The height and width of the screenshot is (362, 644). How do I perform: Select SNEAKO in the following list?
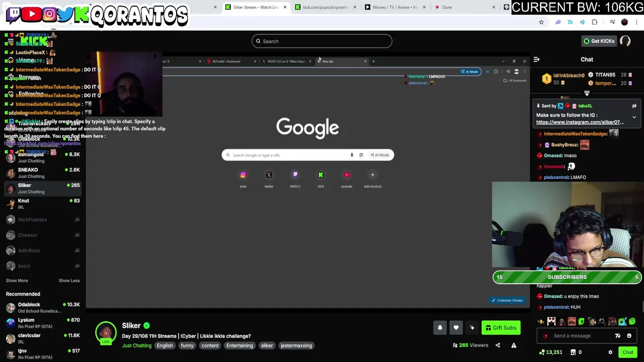pyautogui.click(x=43, y=173)
